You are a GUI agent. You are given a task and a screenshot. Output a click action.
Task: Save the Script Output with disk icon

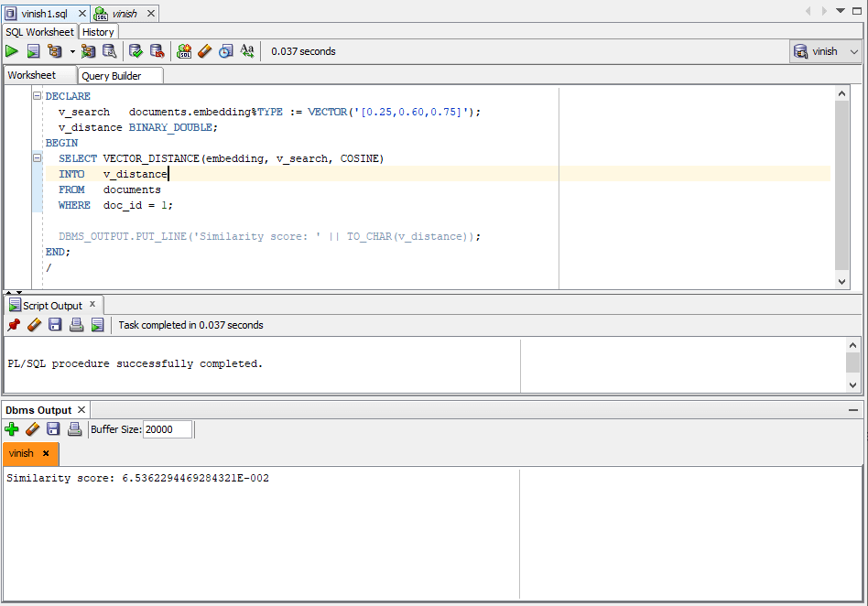(x=55, y=325)
